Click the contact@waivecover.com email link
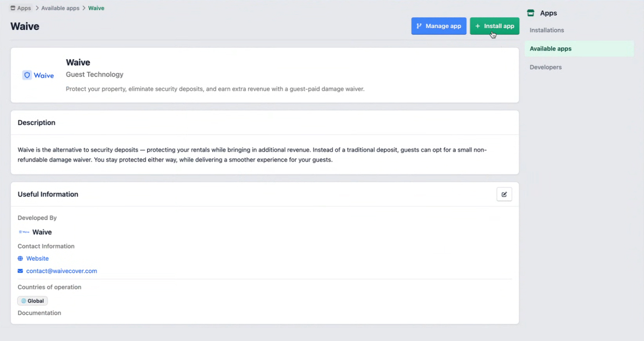This screenshot has width=644, height=341. pyautogui.click(x=62, y=271)
